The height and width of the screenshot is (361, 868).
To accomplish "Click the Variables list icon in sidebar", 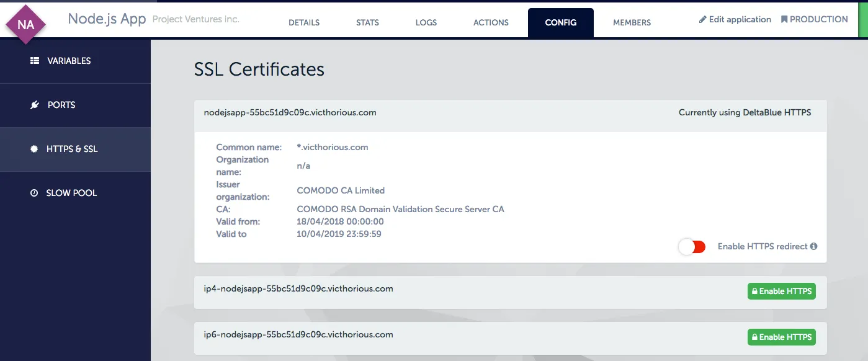I will click(35, 61).
